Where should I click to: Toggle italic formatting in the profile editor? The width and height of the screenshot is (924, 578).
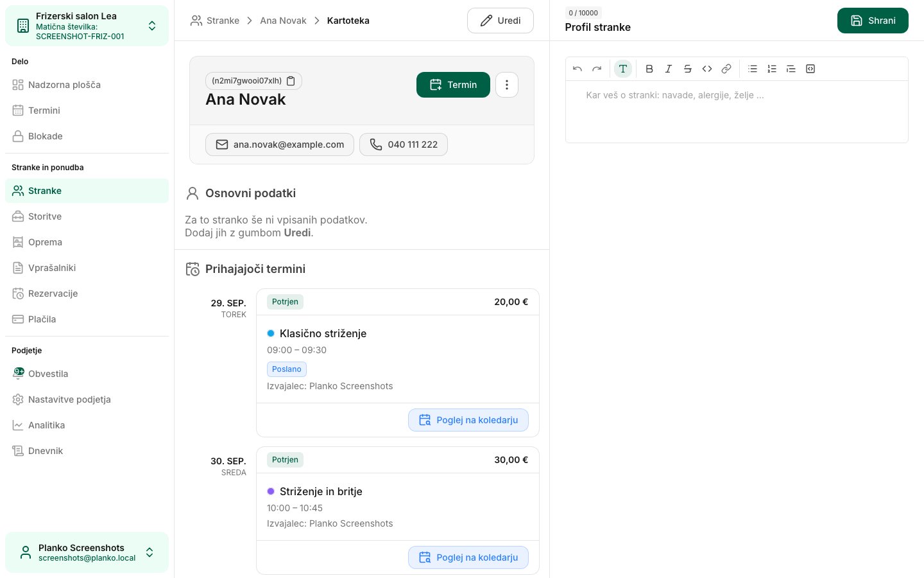coord(669,69)
